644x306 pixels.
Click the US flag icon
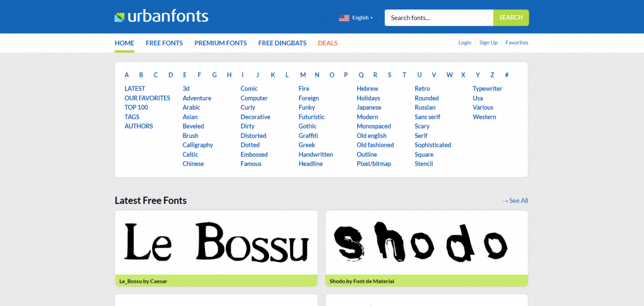[x=344, y=18]
